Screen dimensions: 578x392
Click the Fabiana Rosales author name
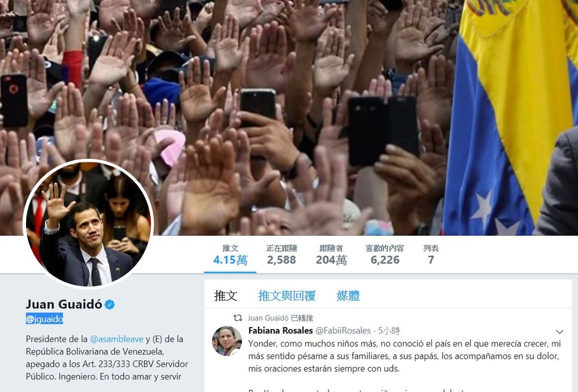tap(281, 331)
